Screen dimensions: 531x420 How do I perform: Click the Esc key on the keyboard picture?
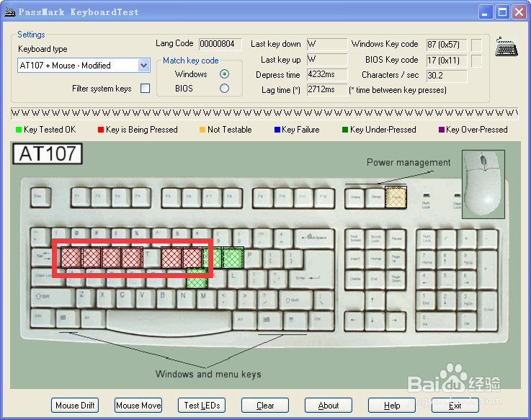coord(40,197)
